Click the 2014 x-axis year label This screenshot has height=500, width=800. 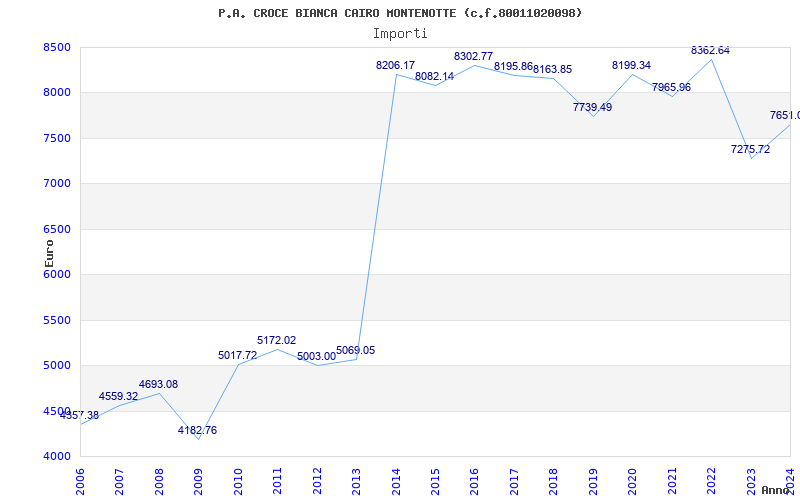[397, 476]
